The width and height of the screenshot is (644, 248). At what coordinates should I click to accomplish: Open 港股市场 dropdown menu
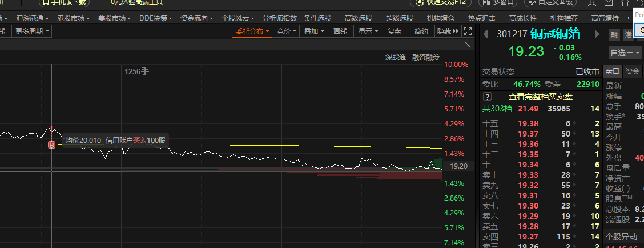(x=73, y=18)
